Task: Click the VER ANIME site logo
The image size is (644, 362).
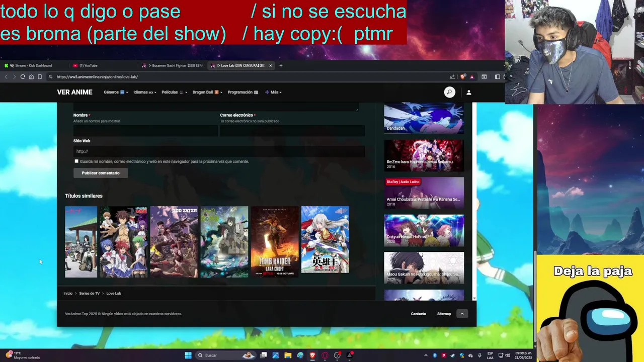Action: (74, 93)
